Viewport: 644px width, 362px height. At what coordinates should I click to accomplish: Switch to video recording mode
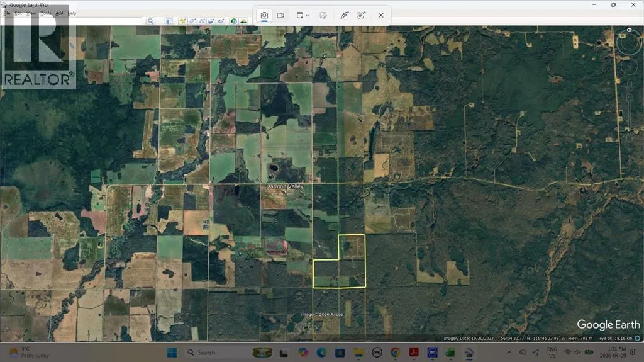coord(280,15)
